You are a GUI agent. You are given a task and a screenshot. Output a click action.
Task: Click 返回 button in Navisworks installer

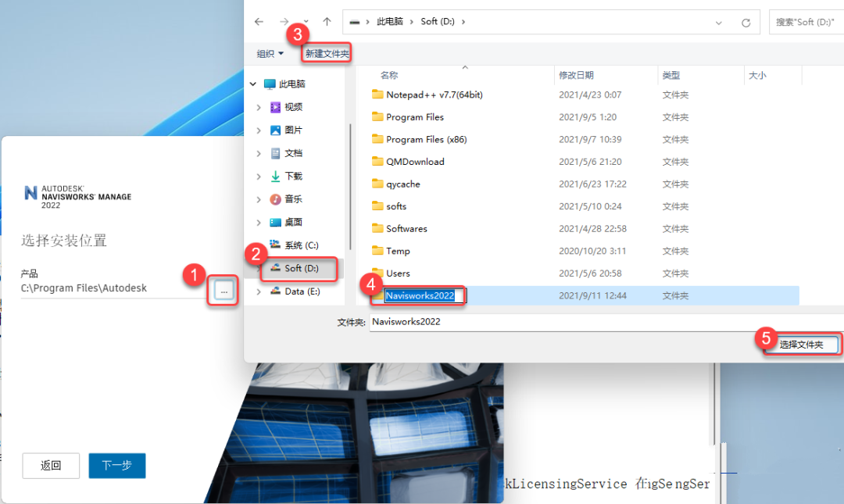click(x=51, y=466)
